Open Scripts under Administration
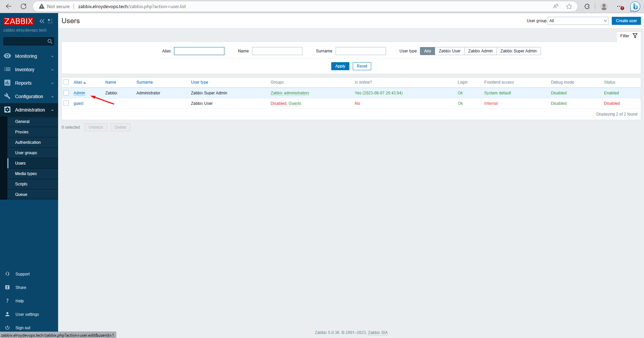644x338 pixels. [33, 184]
